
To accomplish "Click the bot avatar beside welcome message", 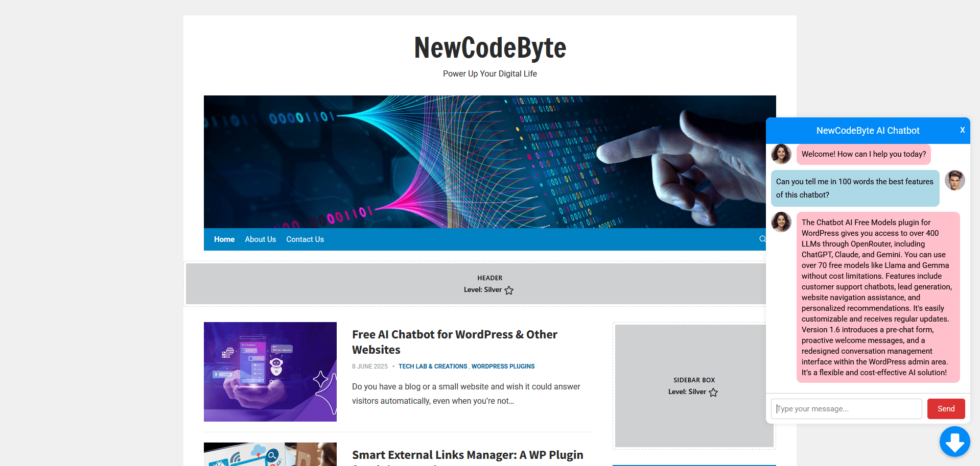I will (x=781, y=154).
